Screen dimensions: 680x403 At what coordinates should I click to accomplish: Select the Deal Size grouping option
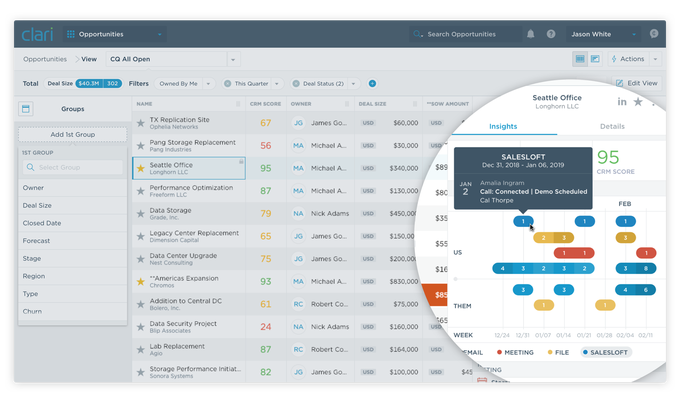37,204
